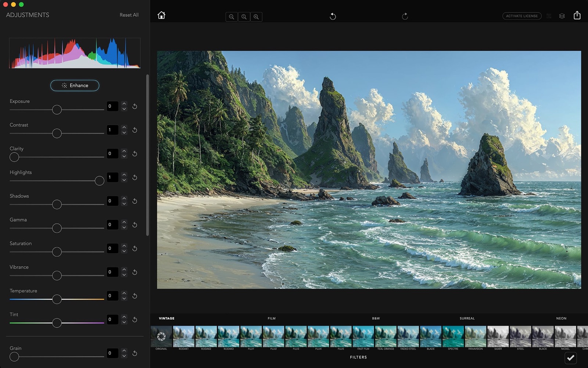This screenshot has width=588, height=368.
Task: Apply the Kodak1 filter thumbnail
Action: coord(183,336)
